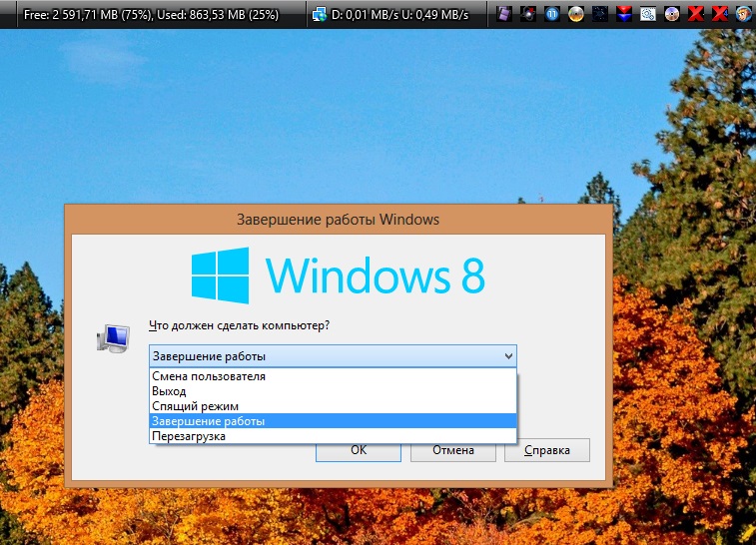This screenshot has height=545, width=756.
Task: Click the download/upload speed text
Action: pos(400,15)
